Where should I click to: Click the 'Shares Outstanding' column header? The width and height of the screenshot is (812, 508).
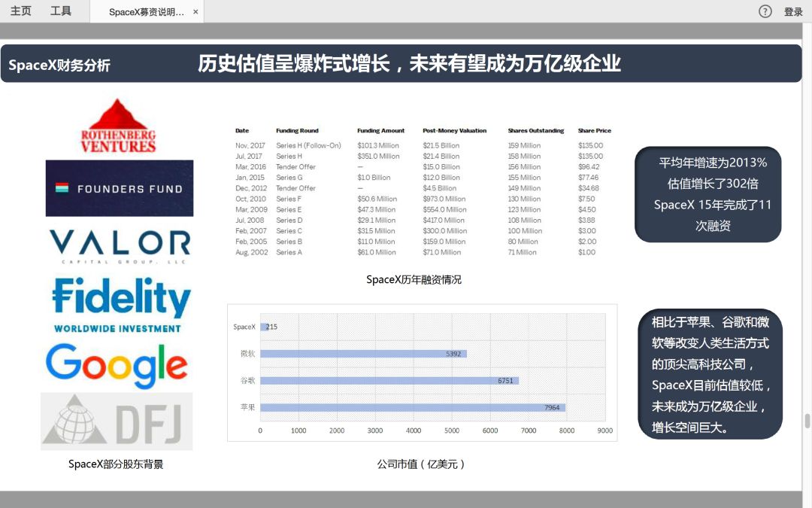point(536,131)
